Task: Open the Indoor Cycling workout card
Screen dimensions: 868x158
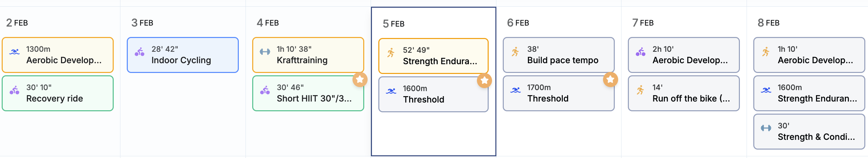Action: (x=183, y=55)
